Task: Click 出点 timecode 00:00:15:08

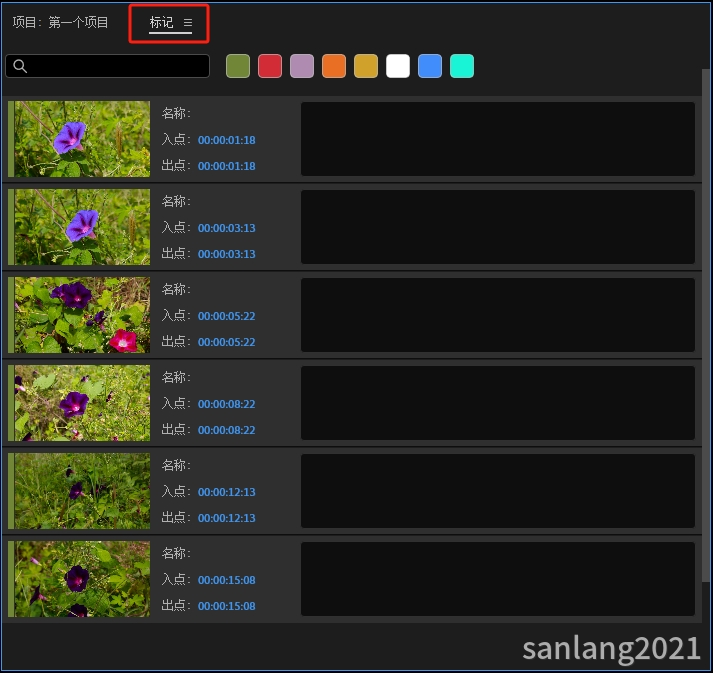Action: pyautogui.click(x=226, y=606)
